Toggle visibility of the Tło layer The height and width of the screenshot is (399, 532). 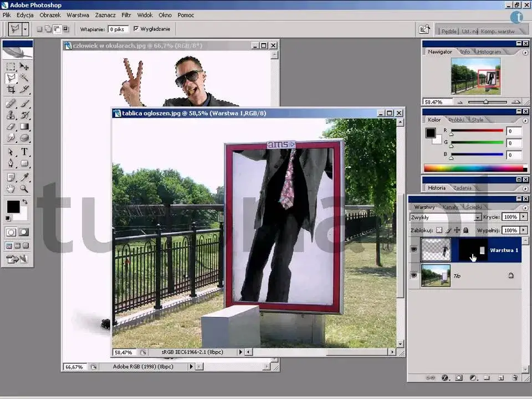[x=413, y=275]
